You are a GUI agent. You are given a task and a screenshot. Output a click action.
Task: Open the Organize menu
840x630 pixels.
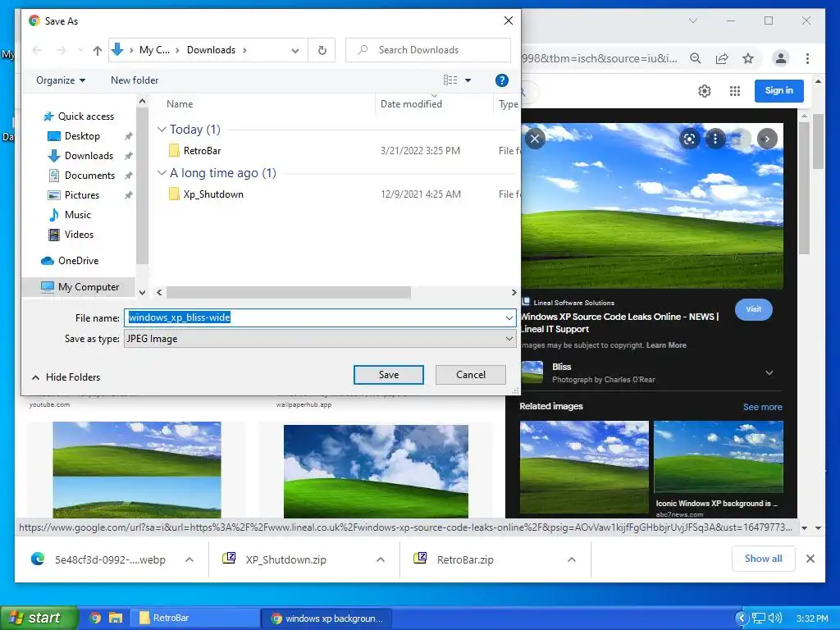(x=61, y=80)
